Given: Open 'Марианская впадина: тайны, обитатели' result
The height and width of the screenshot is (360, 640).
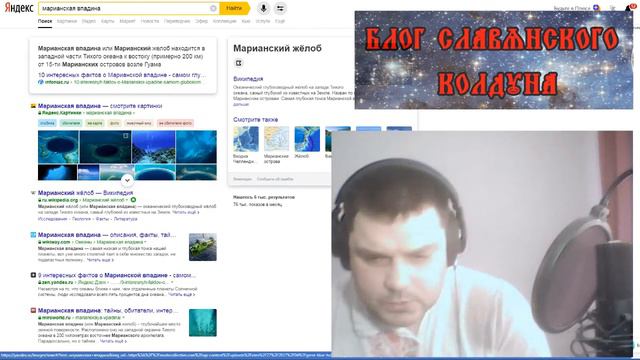Looking at the screenshot, I should (x=108, y=310).
